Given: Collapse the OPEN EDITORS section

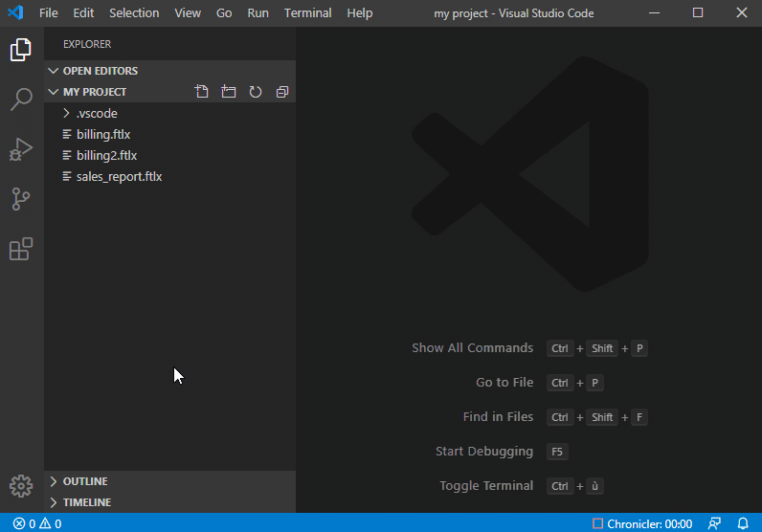Looking at the screenshot, I should pyautogui.click(x=54, y=71).
